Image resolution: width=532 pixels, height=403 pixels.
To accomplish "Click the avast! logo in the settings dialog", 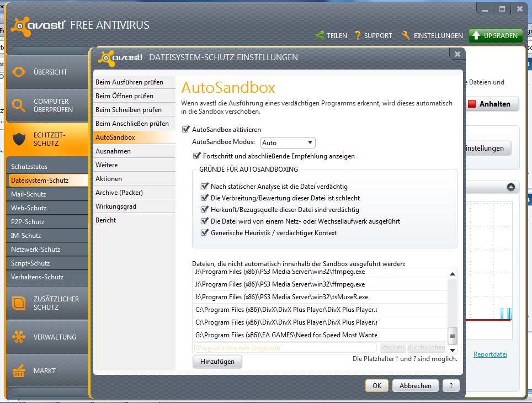I will pyautogui.click(x=120, y=58).
